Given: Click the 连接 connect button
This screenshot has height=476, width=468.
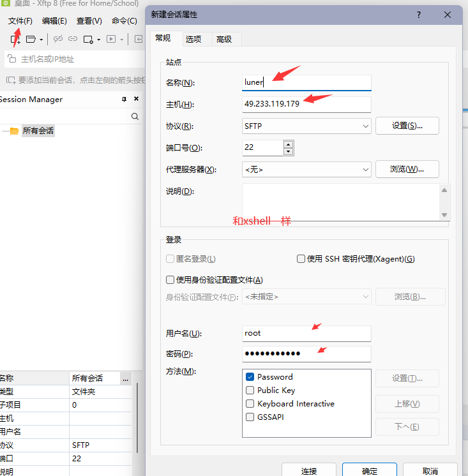Looking at the screenshot, I should click(x=309, y=470).
